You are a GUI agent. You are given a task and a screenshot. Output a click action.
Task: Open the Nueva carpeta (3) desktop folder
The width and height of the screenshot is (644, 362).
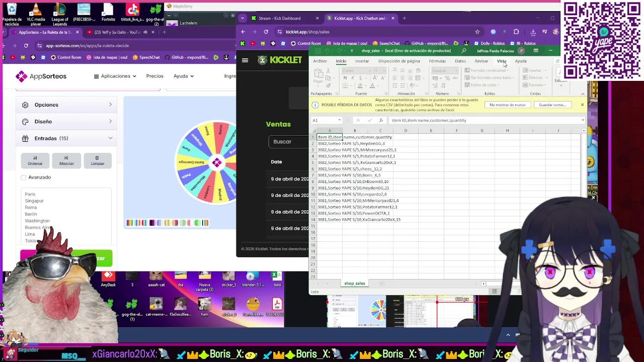point(205,282)
